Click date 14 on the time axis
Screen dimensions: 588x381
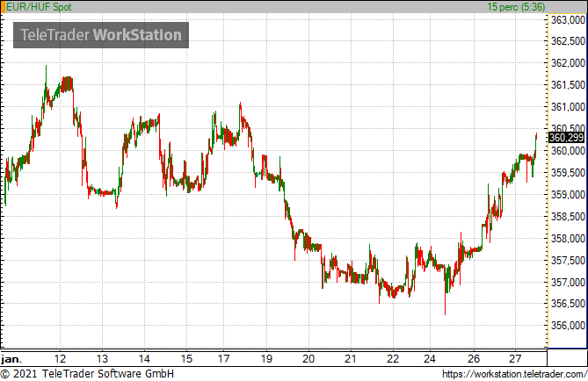point(144,359)
